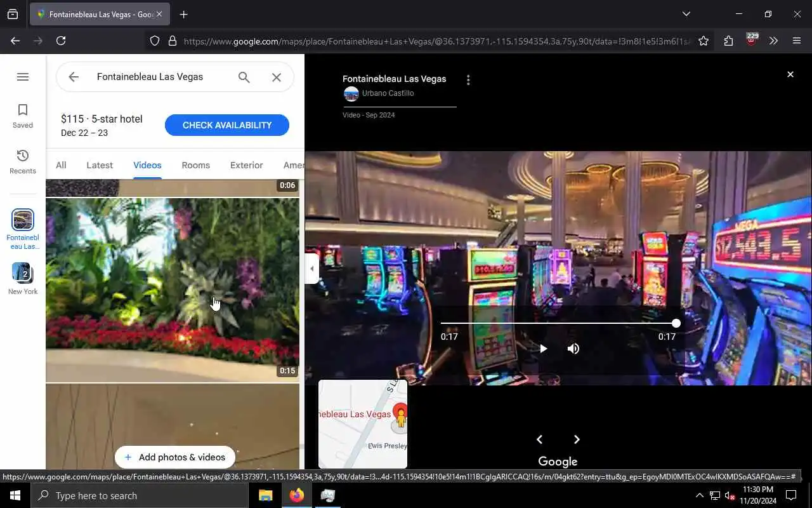Image resolution: width=812 pixels, height=508 pixels.
Task: Collapse the side panel arrow
Action: (x=311, y=269)
